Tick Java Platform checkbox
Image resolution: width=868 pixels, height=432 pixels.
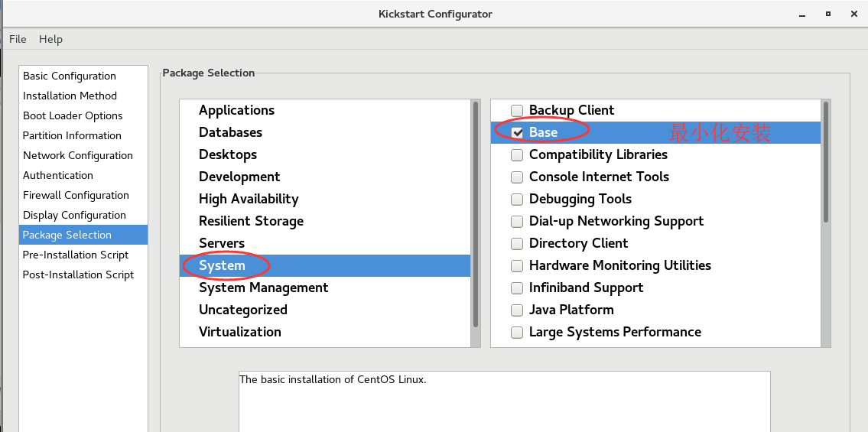coord(517,310)
